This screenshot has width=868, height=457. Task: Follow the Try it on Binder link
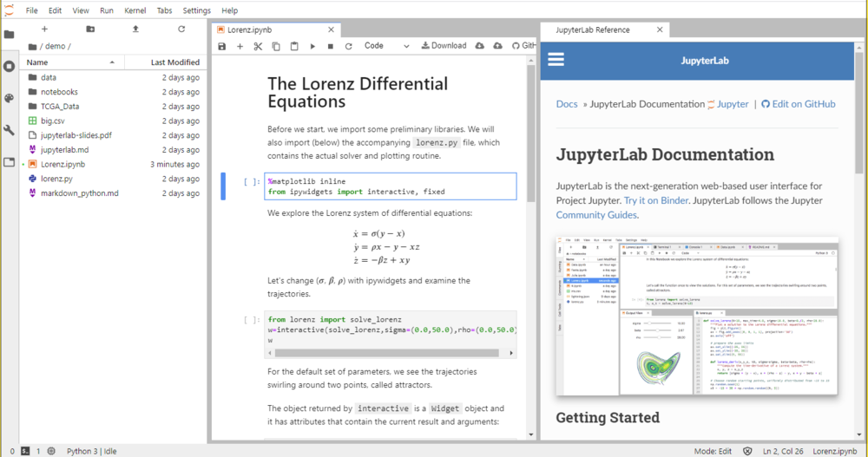(x=665, y=199)
